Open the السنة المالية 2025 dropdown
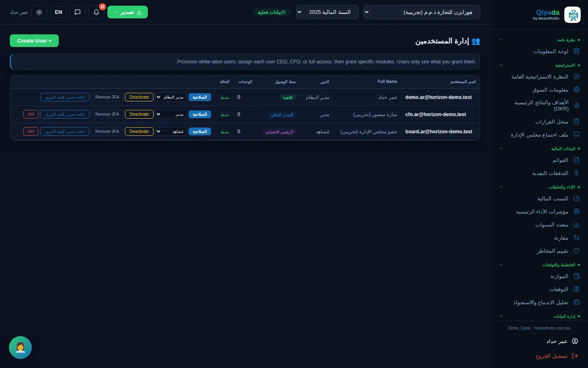 (327, 12)
